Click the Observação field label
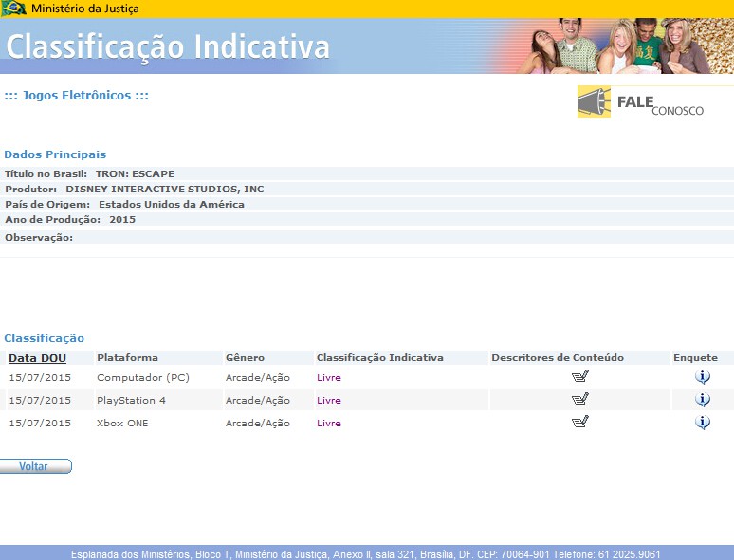734x560 pixels. coord(39,238)
